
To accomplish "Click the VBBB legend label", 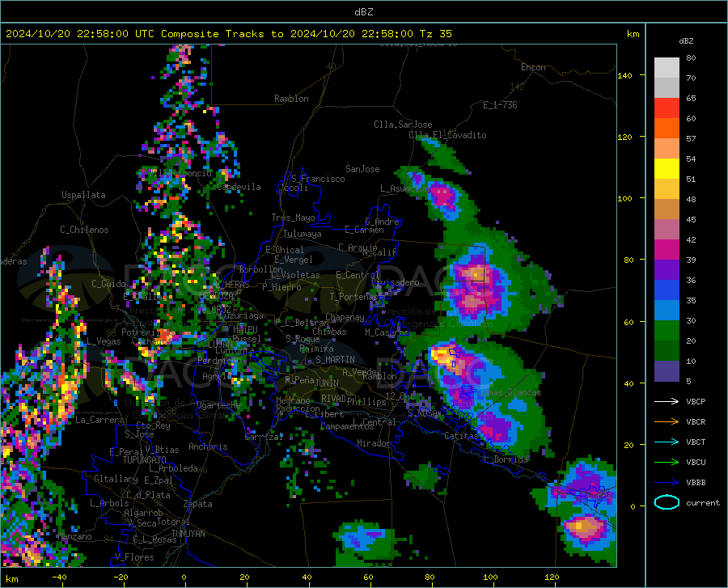I will pos(696,483).
